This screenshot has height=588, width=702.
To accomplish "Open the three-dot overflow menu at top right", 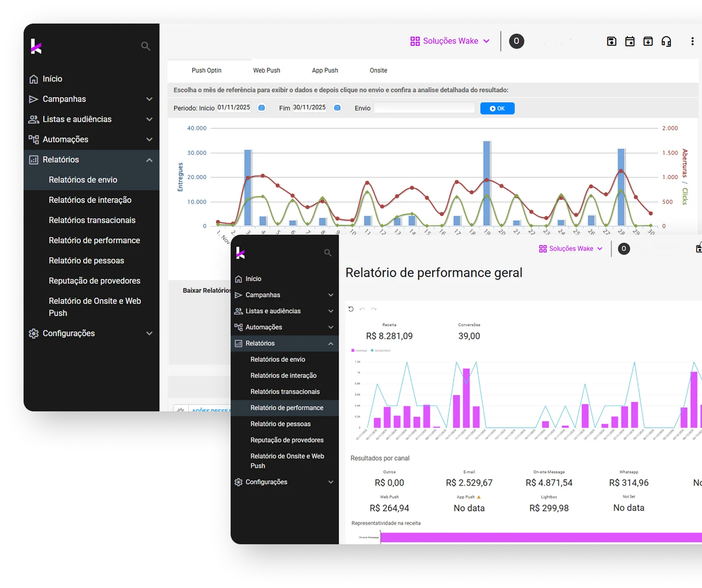I will tap(692, 41).
